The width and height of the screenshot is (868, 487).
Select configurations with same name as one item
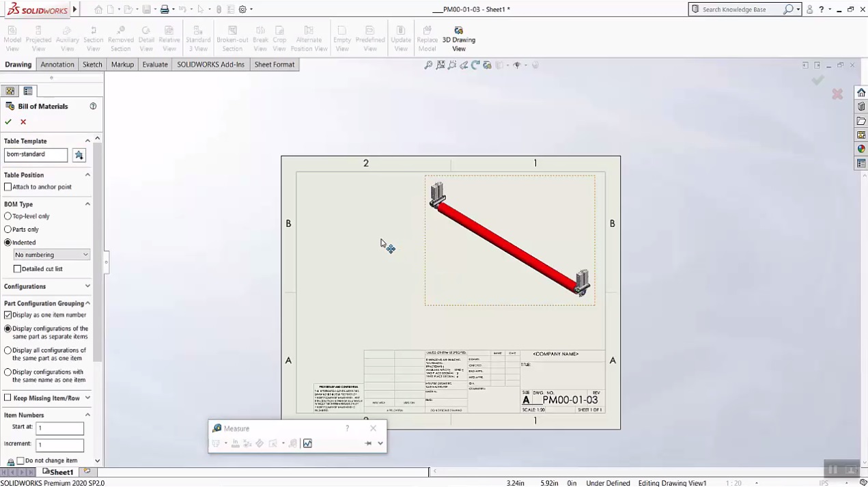[8, 372]
